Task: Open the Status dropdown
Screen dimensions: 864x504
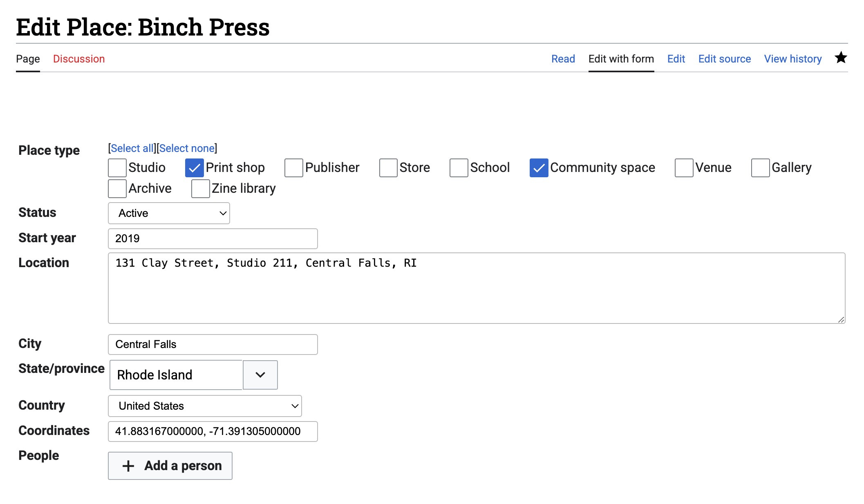Action: coord(169,213)
